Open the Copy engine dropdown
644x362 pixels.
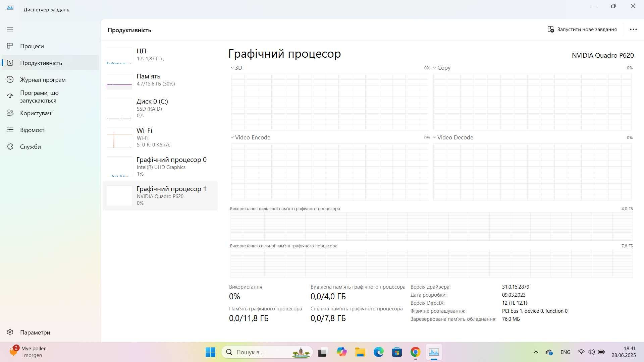[442, 68]
